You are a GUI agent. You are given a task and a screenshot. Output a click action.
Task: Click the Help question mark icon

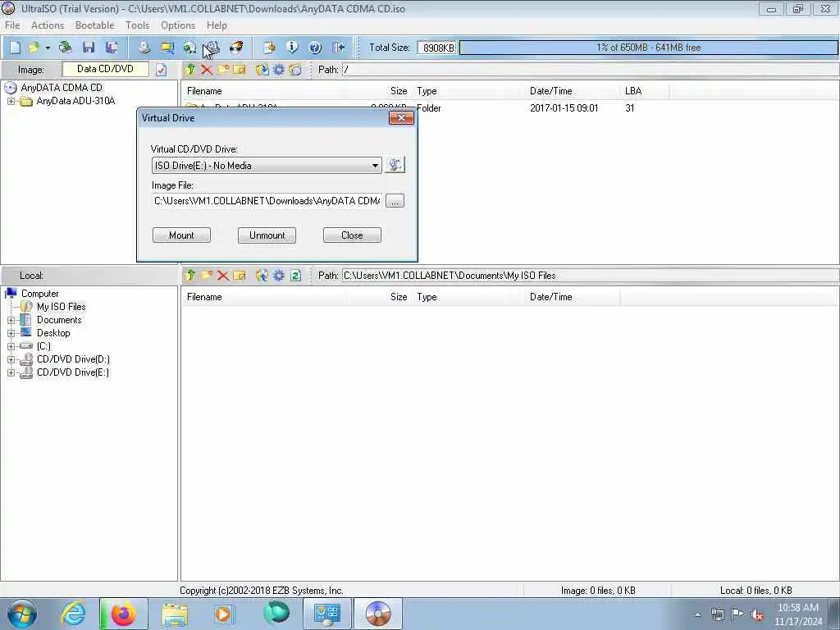[x=315, y=47]
